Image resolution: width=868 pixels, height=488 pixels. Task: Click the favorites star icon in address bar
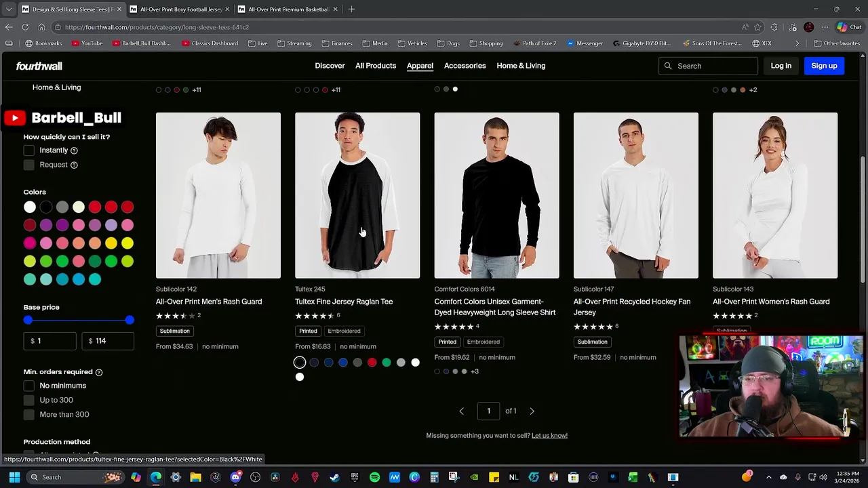click(x=758, y=27)
